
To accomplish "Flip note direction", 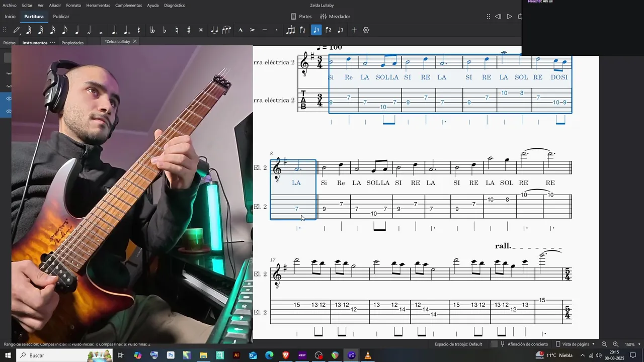I will click(x=303, y=30).
